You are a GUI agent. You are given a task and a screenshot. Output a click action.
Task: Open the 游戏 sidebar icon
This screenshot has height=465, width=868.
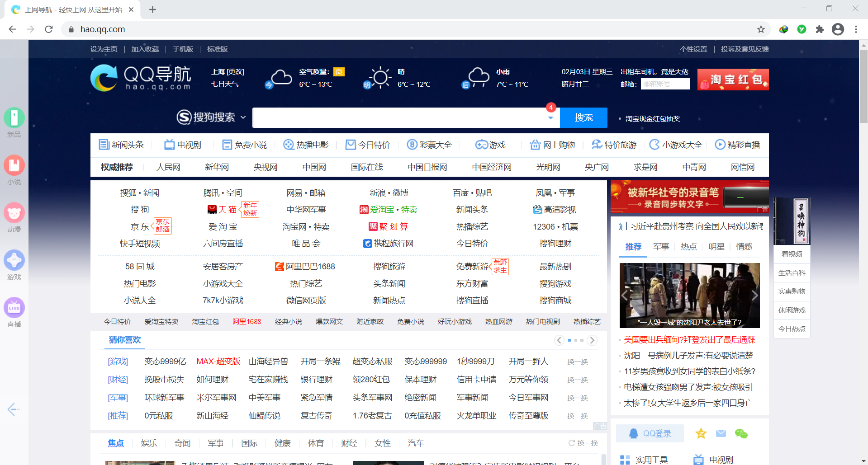14,260
